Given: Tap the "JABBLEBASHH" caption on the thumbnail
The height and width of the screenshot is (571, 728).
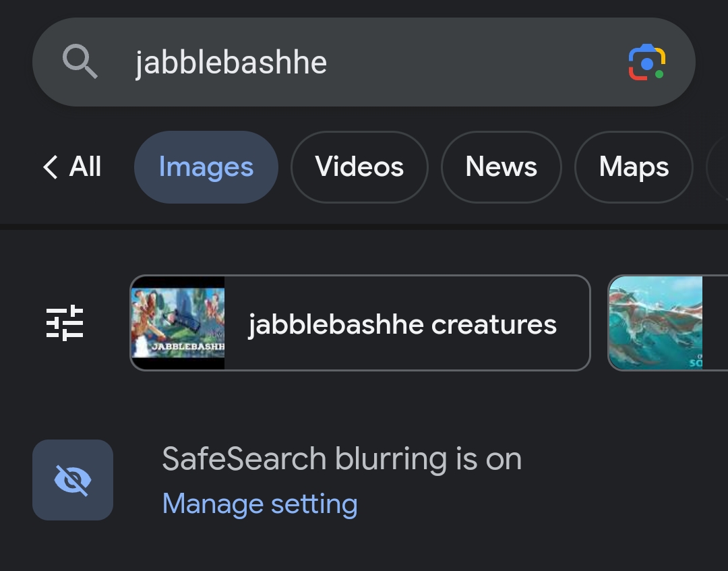Looking at the screenshot, I should click(x=187, y=347).
